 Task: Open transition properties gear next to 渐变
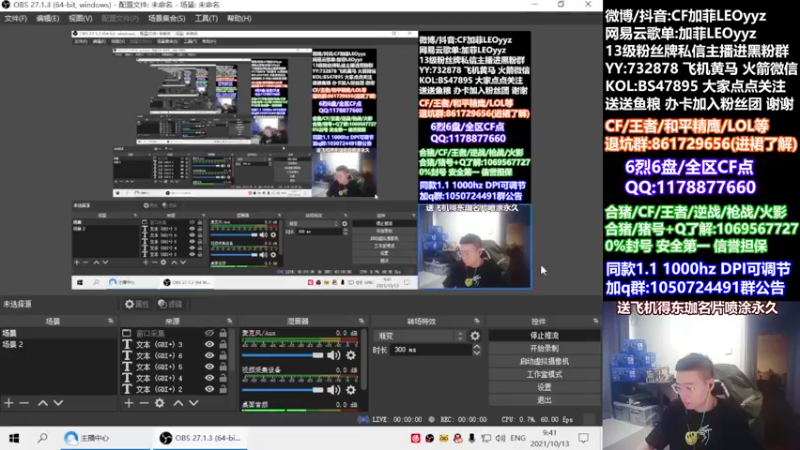[x=475, y=336]
